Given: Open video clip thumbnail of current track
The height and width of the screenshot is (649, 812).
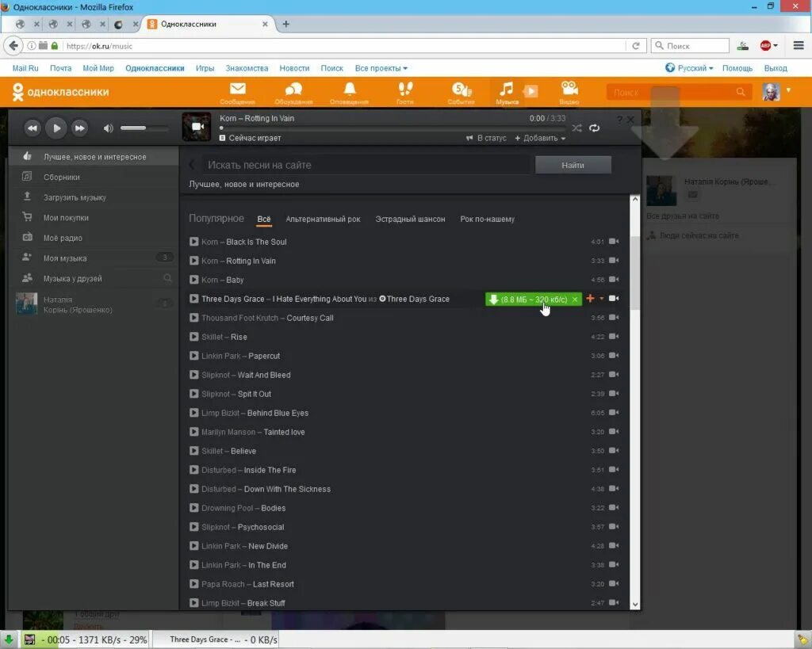Looking at the screenshot, I should pos(197,127).
